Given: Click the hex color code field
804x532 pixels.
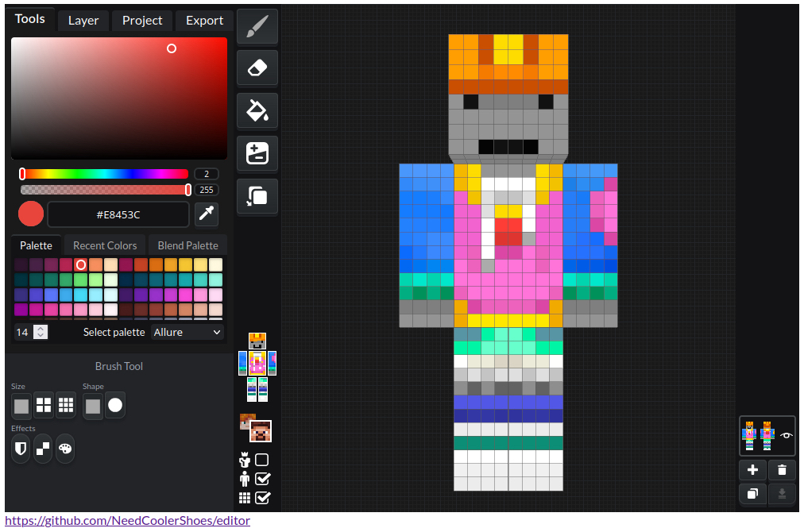Looking at the screenshot, I should click(118, 214).
